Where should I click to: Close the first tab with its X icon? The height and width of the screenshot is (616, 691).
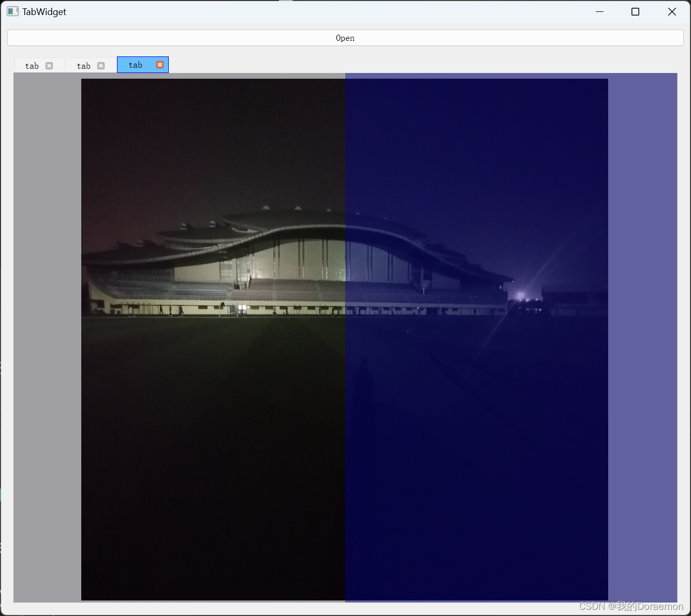(x=49, y=66)
